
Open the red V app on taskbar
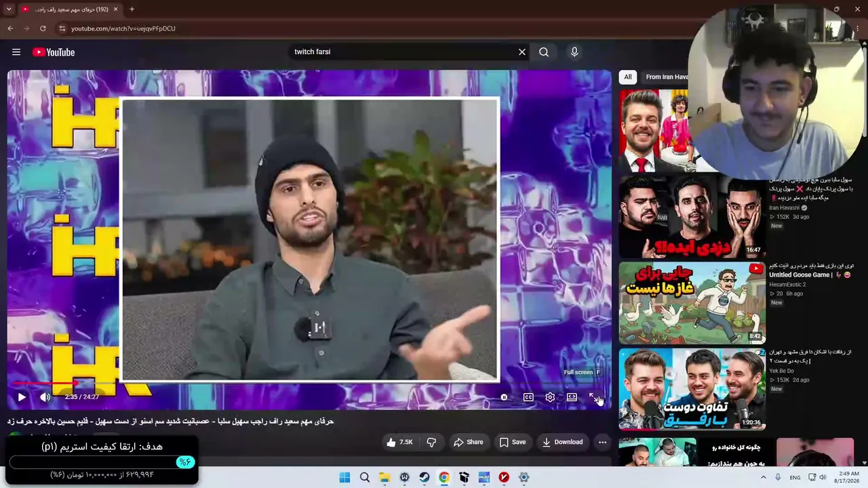coord(504,477)
